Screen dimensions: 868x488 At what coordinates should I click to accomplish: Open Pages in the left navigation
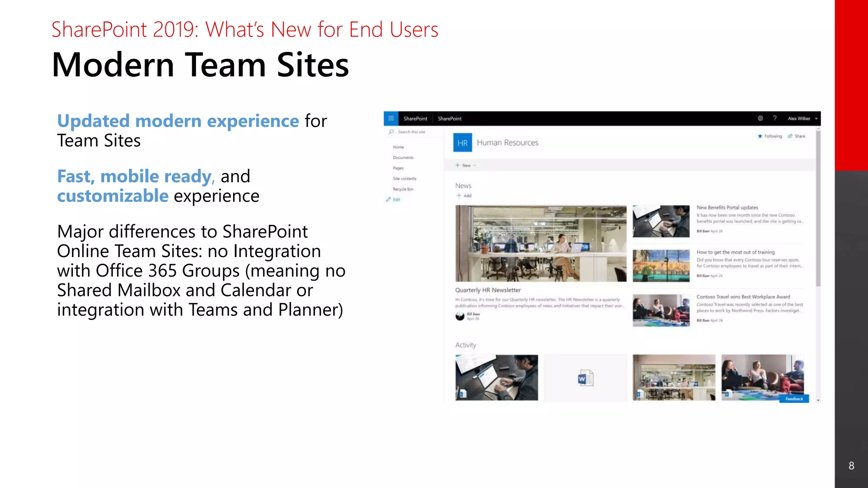(x=398, y=168)
